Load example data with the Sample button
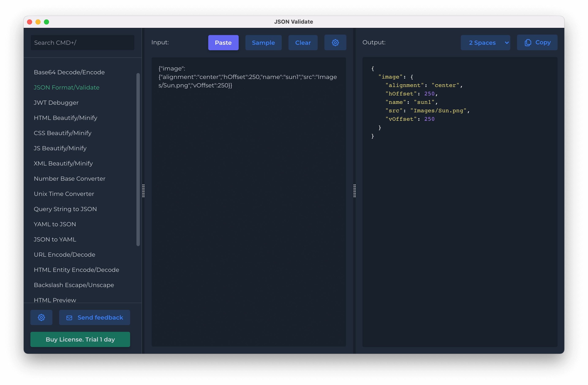 click(x=263, y=42)
